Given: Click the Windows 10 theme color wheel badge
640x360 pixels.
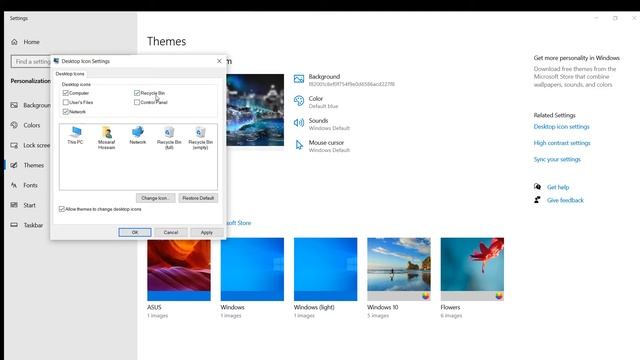Looking at the screenshot, I should pos(426,296).
